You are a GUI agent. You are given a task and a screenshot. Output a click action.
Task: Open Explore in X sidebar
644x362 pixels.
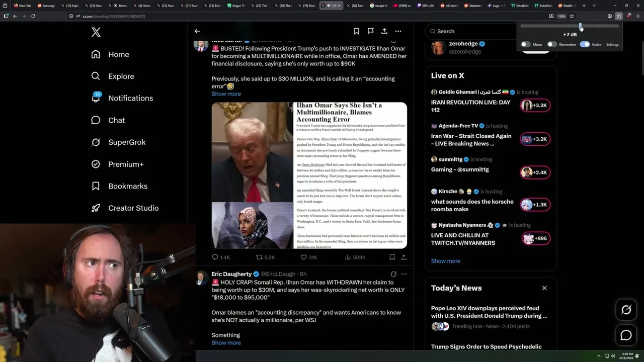pyautogui.click(x=113, y=76)
